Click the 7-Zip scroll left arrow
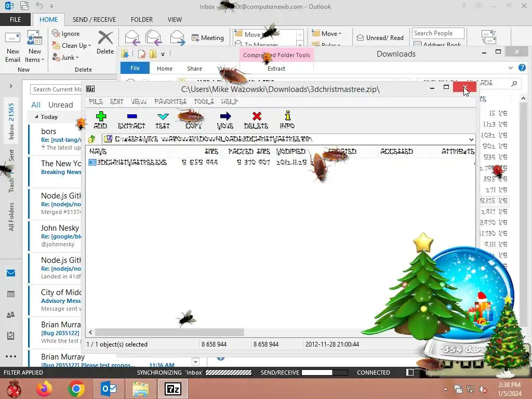This screenshot has width=532, height=399. (x=90, y=332)
